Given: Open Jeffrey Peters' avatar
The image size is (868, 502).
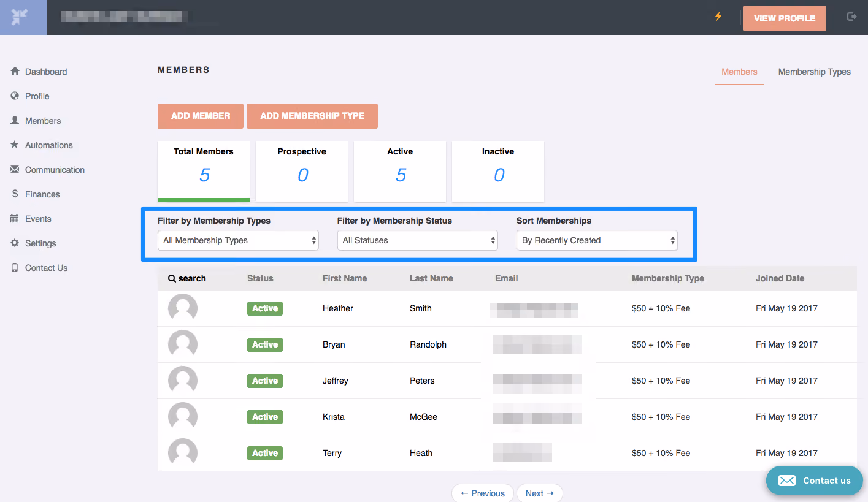Looking at the screenshot, I should point(183,381).
